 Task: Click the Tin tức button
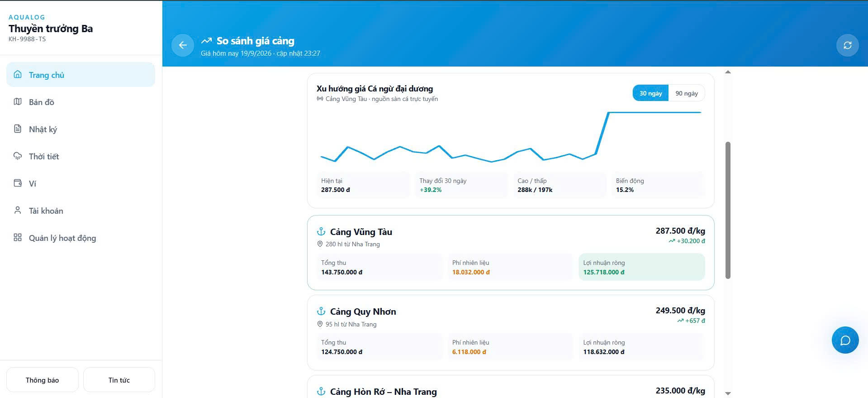[x=119, y=380]
